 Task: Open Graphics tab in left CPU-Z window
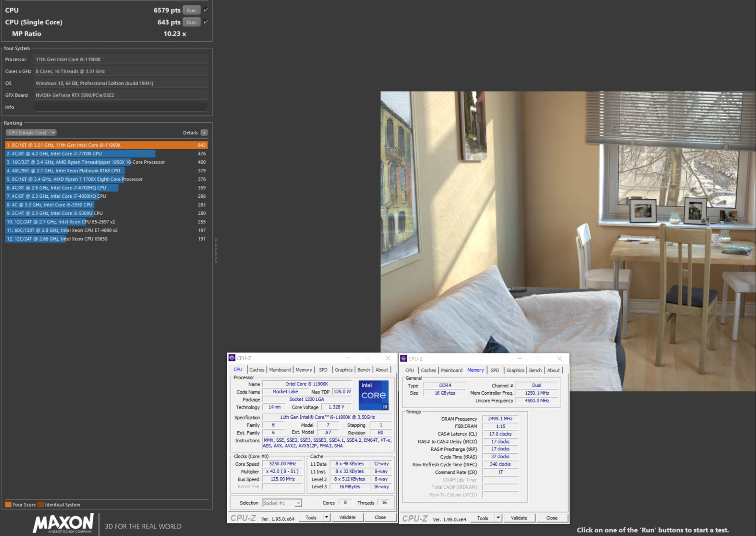[x=343, y=370]
